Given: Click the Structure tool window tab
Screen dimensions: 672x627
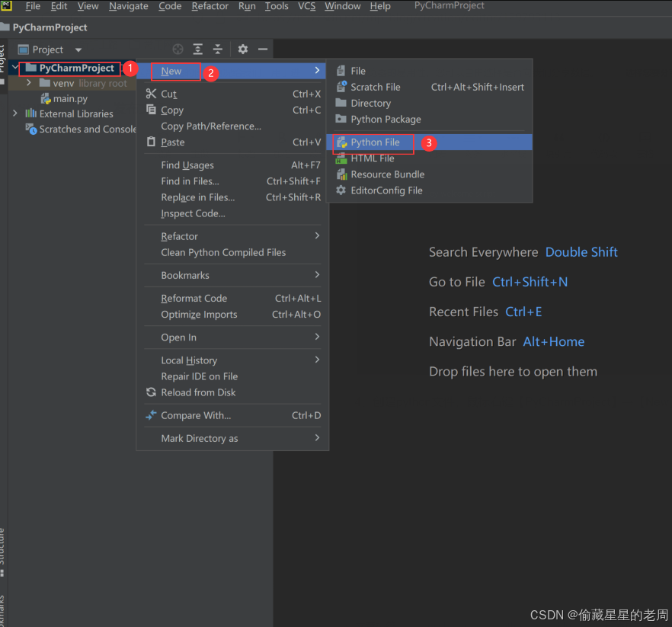Looking at the screenshot, I should click(x=2, y=552).
